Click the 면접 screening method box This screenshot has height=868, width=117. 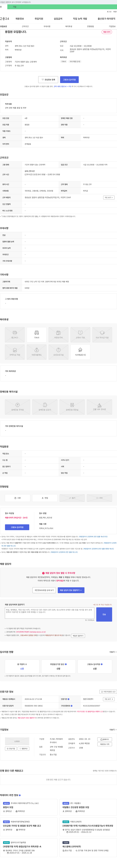(45, 498)
